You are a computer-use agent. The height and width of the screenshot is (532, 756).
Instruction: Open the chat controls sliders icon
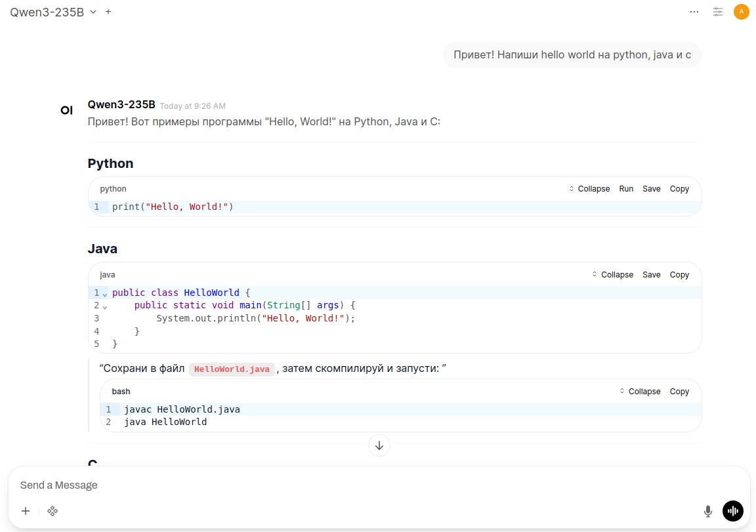tap(718, 12)
